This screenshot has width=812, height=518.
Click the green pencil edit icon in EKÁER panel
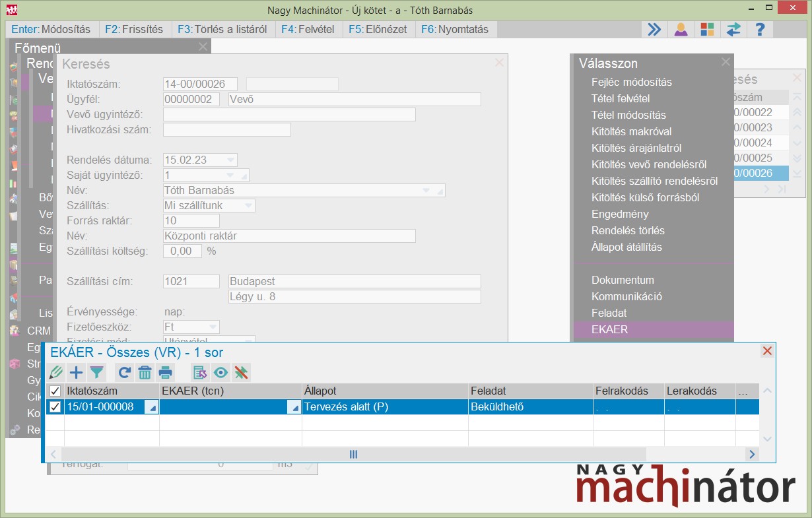57,372
